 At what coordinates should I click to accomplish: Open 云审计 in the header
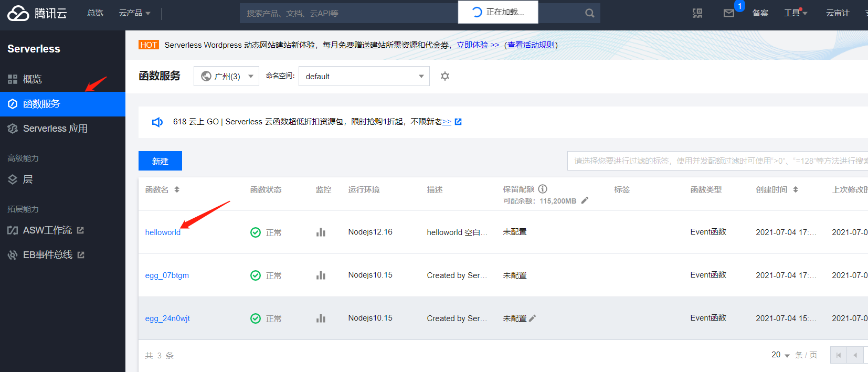click(838, 13)
